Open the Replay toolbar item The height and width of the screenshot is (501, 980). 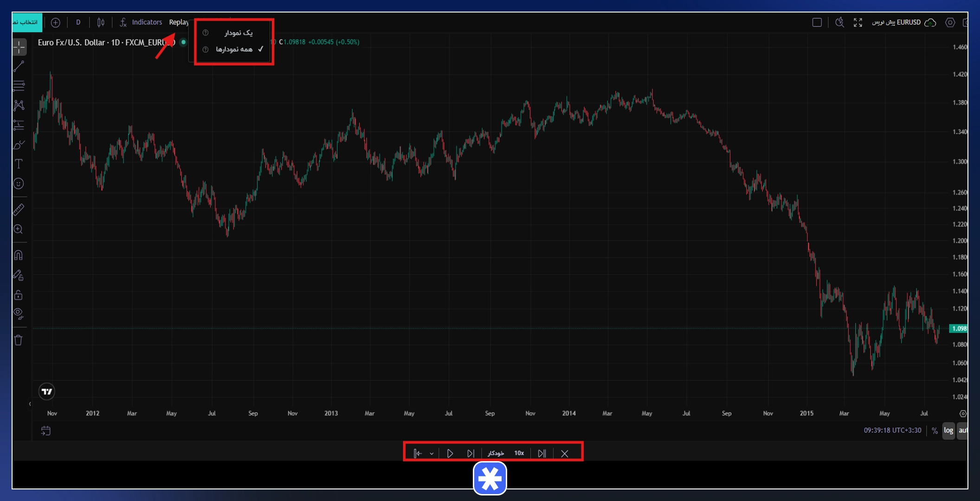click(x=179, y=22)
